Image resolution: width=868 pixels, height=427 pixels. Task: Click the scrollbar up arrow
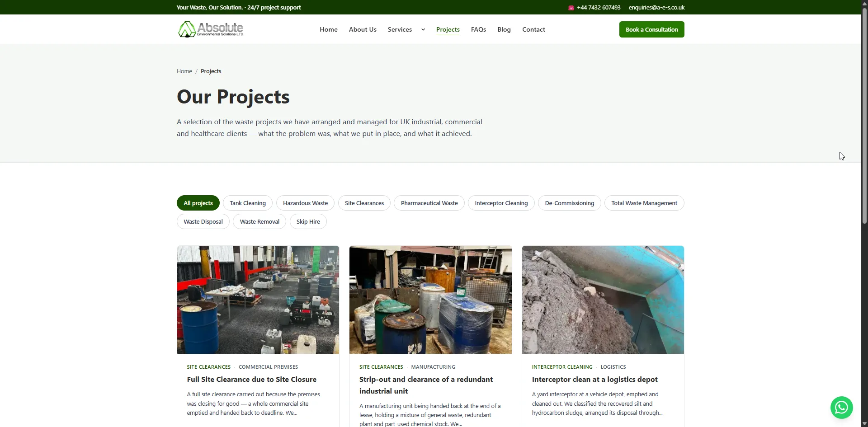click(864, 3)
